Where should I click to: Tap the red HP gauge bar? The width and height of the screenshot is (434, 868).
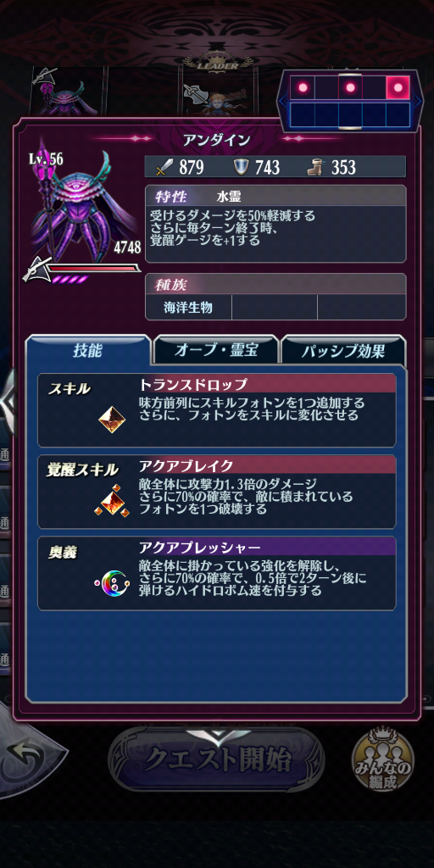92,269
